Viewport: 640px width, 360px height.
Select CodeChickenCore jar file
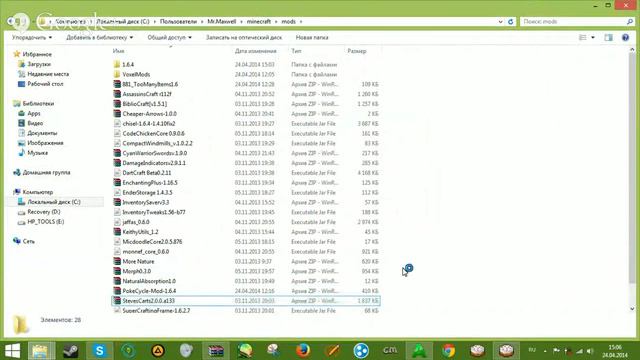pos(153,133)
